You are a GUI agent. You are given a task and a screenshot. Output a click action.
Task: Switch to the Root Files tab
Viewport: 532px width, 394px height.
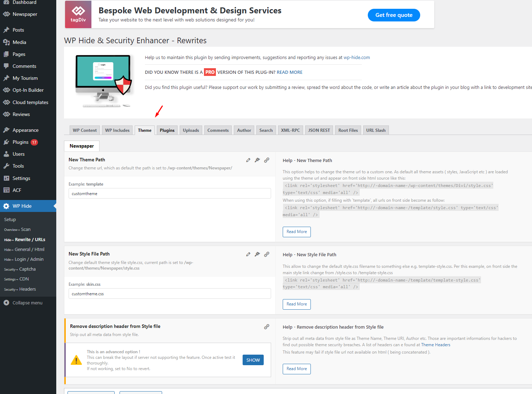click(x=348, y=130)
